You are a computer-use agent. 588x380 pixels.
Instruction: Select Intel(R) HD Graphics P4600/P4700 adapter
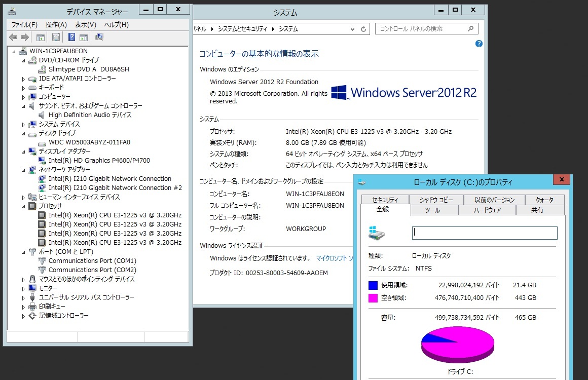[x=99, y=161]
